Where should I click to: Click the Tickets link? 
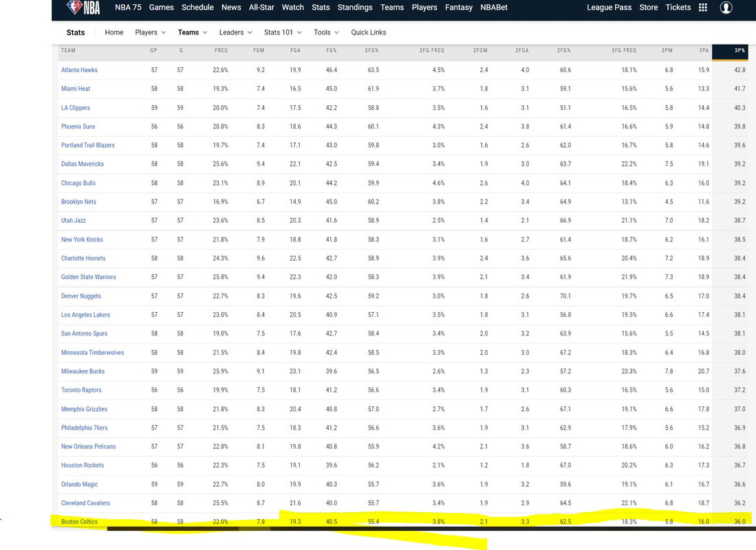(678, 8)
